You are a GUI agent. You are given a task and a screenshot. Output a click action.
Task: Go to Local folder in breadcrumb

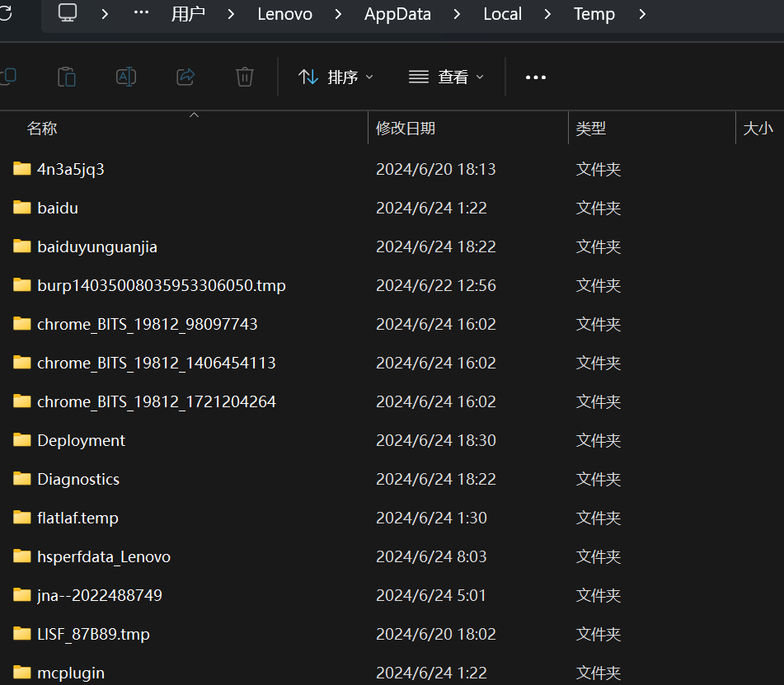coord(502,14)
